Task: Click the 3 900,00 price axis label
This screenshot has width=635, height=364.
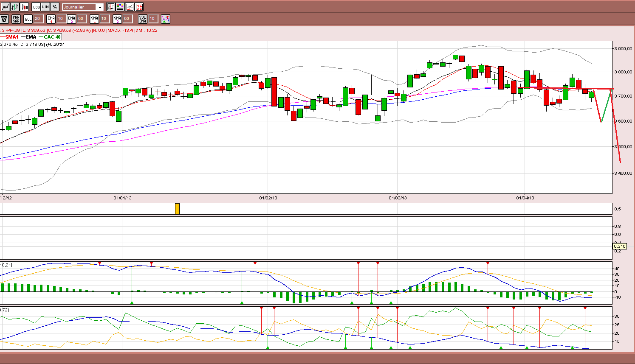Action: tap(623, 49)
